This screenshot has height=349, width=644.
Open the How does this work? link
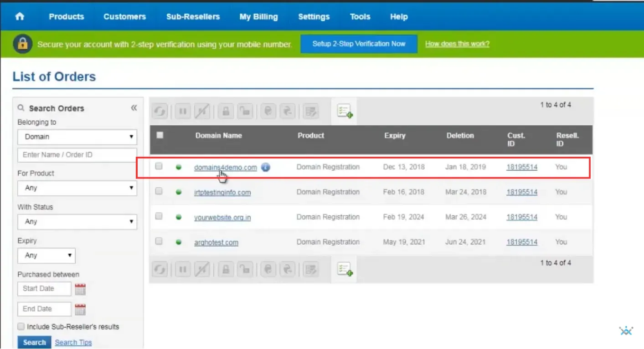pos(457,44)
